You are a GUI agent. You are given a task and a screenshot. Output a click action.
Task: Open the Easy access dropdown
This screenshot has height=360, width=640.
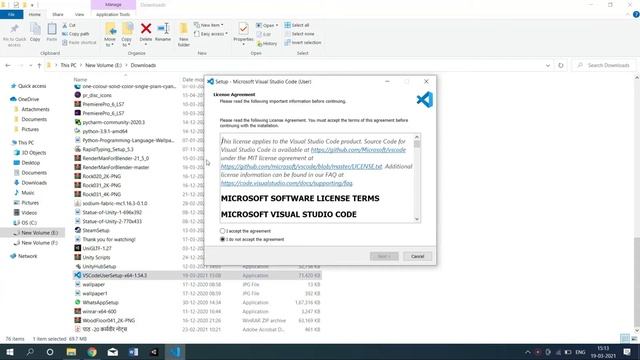pos(211,34)
